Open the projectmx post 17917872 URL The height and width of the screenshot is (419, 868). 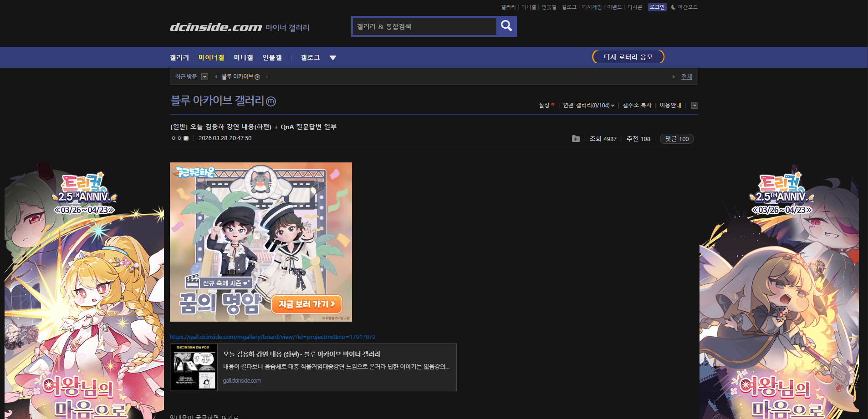pos(273,337)
